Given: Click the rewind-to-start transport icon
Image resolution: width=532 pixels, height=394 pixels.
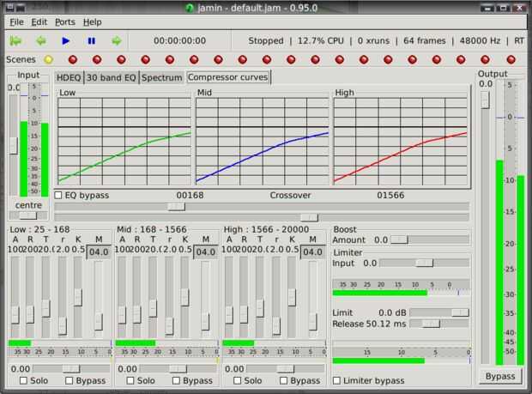Looking at the screenshot, I should click(x=15, y=40).
